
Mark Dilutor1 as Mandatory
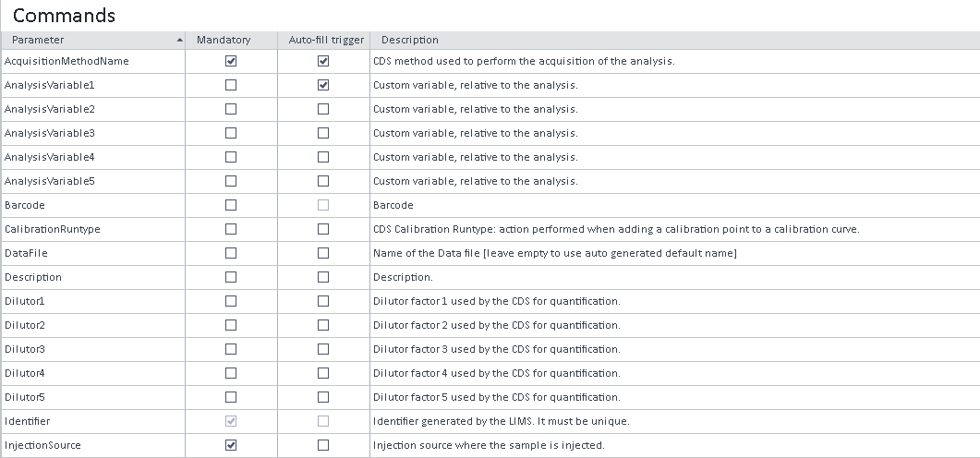pyautogui.click(x=231, y=301)
